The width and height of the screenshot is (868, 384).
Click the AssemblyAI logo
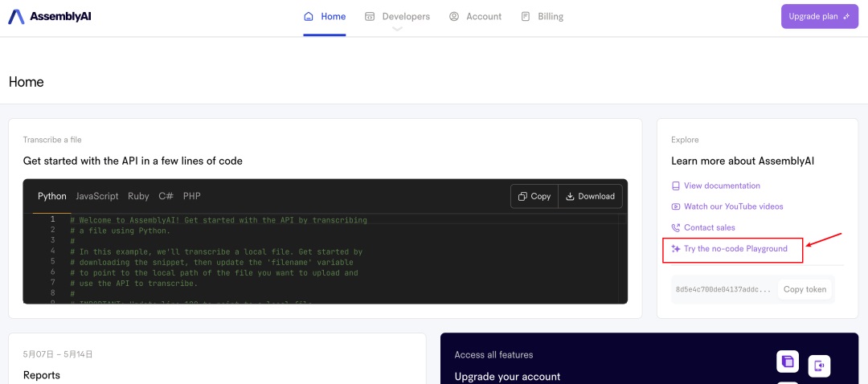tap(49, 17)
